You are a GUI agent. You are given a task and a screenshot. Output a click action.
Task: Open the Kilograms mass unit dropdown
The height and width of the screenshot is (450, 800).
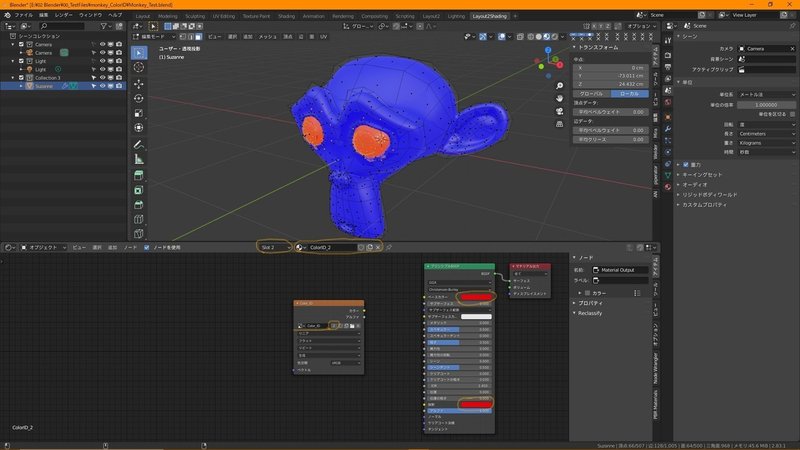(x=766, y=143)
